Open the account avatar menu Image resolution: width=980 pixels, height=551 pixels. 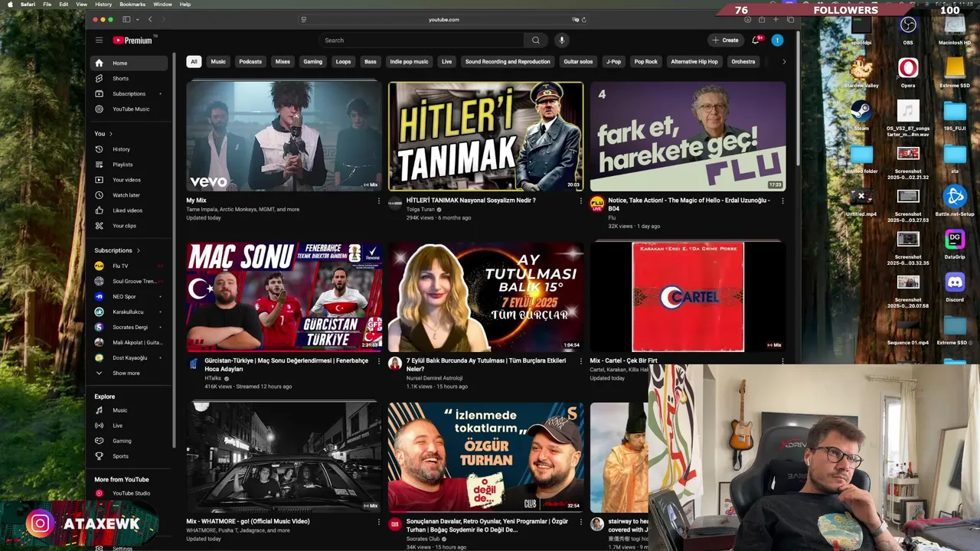pyautogui.click(x=777, y=40)
